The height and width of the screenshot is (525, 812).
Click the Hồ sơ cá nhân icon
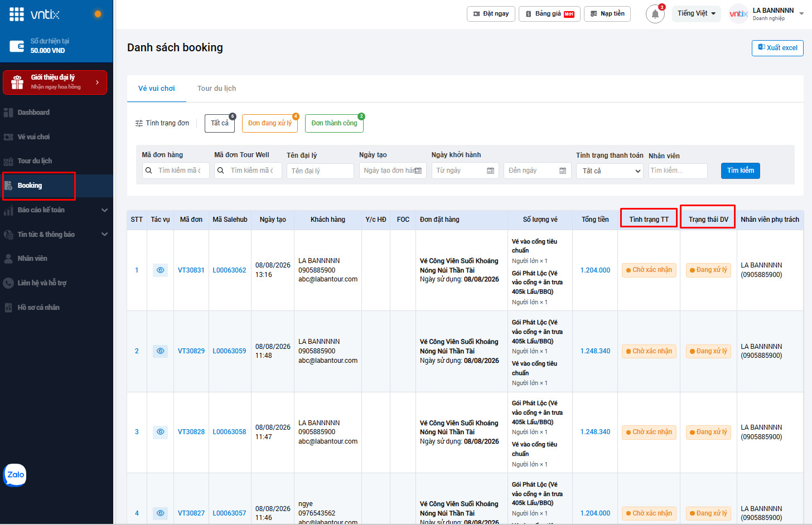coord(8,308)
